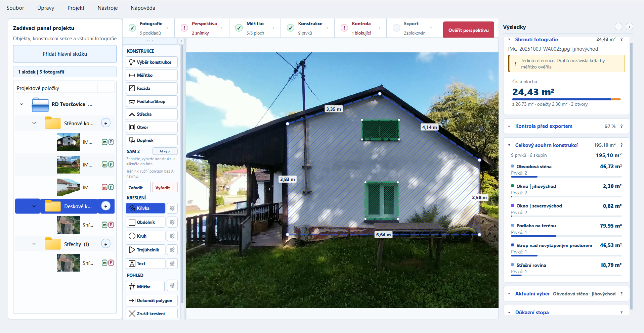Activate the Text drawing tool
Screen dimensions: 644x333
click(x=145, y=264)
